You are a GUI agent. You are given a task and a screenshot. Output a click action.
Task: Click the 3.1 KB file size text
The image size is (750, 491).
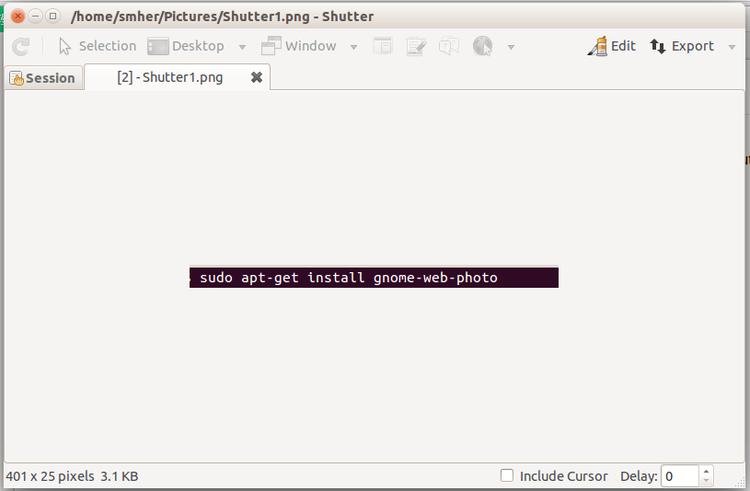point(119,476)
